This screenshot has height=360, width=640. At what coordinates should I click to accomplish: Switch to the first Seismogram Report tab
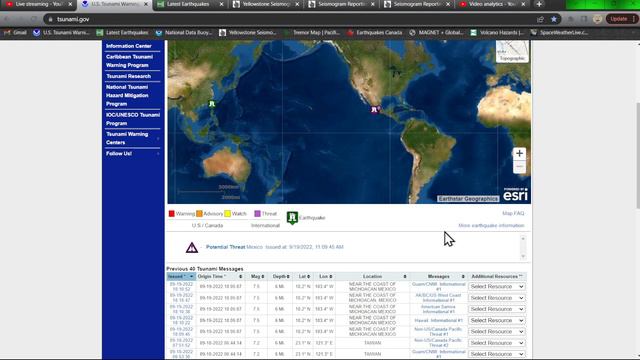click(x=341, y=4)
